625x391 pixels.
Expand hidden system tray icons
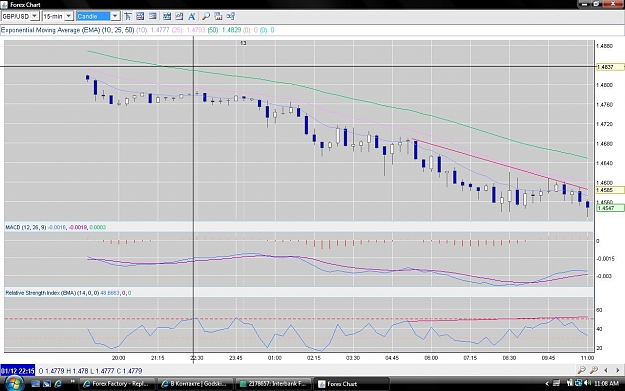pos(546,383)
